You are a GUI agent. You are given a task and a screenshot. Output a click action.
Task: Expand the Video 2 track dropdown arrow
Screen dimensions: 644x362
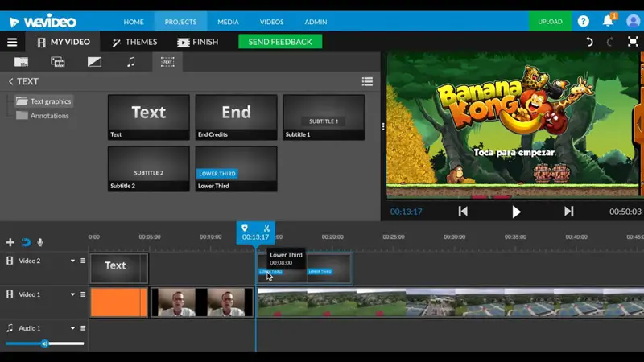tap(72, 261)
